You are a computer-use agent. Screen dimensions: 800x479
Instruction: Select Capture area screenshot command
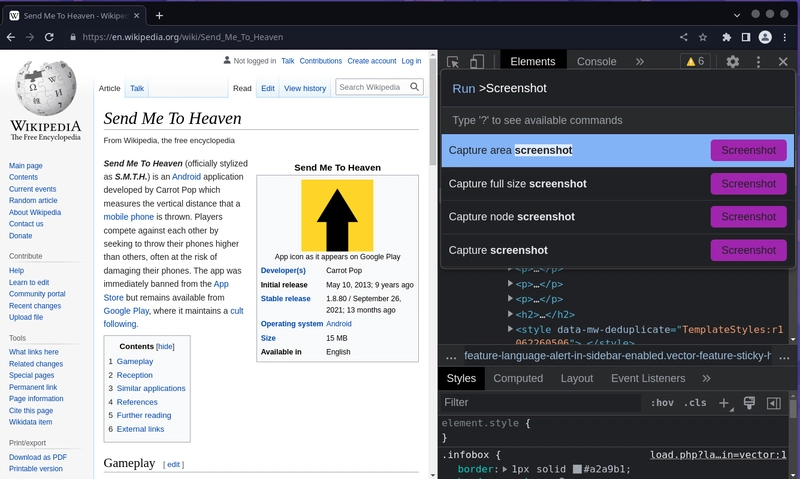617,150
